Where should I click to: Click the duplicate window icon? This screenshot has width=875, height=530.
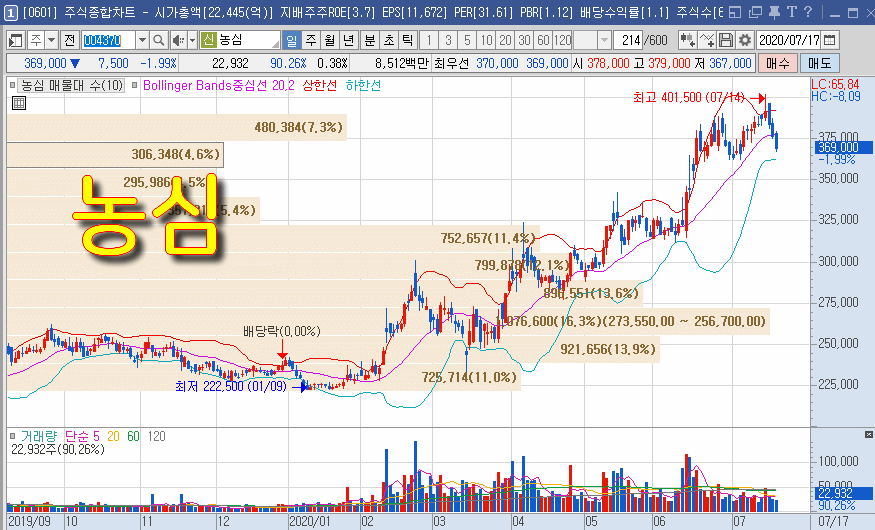(755, 12)
